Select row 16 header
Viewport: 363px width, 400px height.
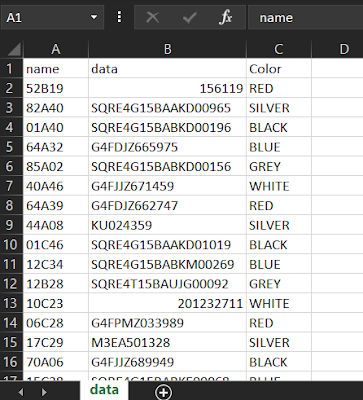(11, 362)
